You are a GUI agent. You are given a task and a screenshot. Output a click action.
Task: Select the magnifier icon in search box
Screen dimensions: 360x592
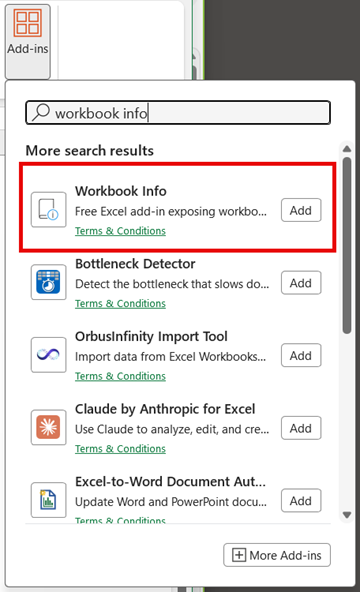(41, 112)
